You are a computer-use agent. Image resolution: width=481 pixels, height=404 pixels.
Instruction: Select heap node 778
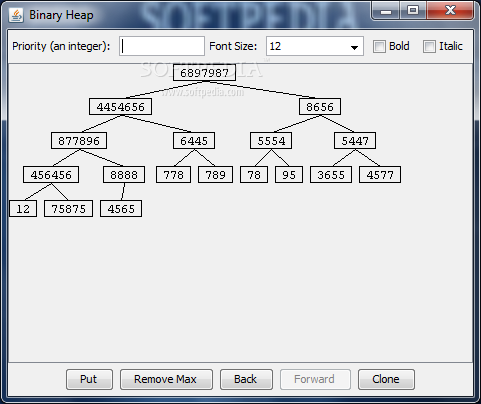point(173,175)
